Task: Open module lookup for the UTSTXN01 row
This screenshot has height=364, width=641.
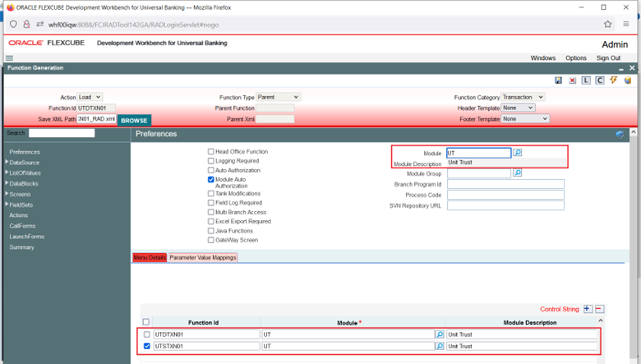Action: (440, 346)
